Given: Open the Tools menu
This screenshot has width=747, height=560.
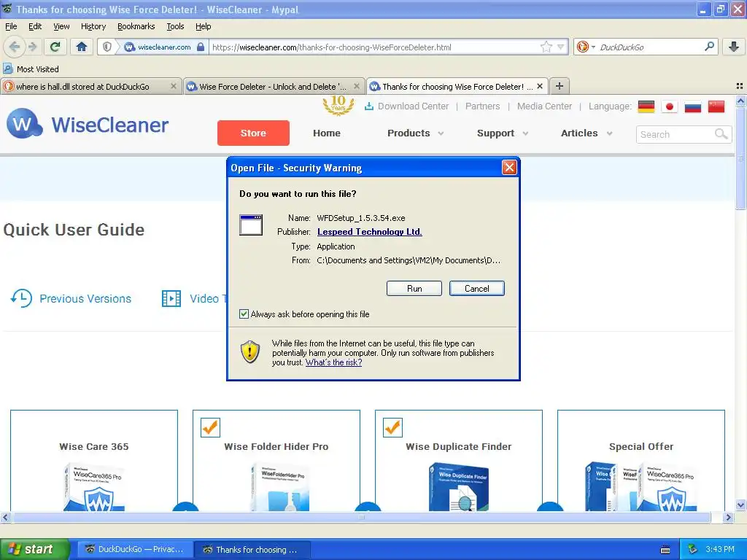Looking at the screenshot, I should 175,26.
